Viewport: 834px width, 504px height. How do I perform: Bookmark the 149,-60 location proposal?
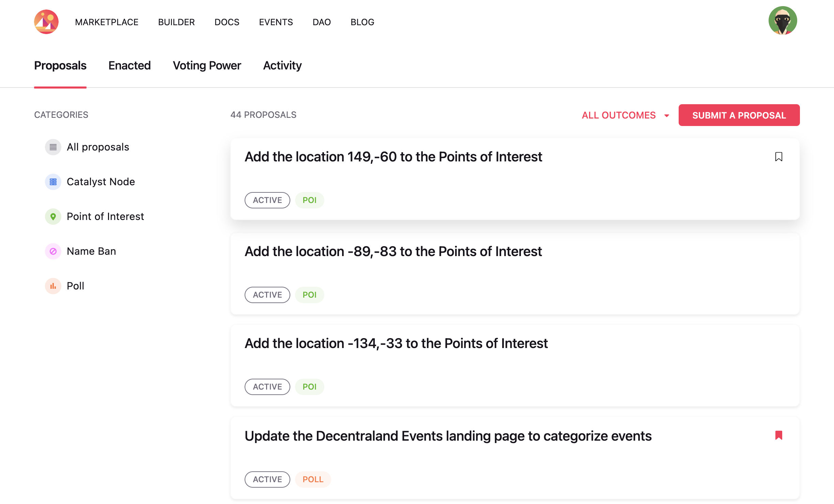point(778,157)
